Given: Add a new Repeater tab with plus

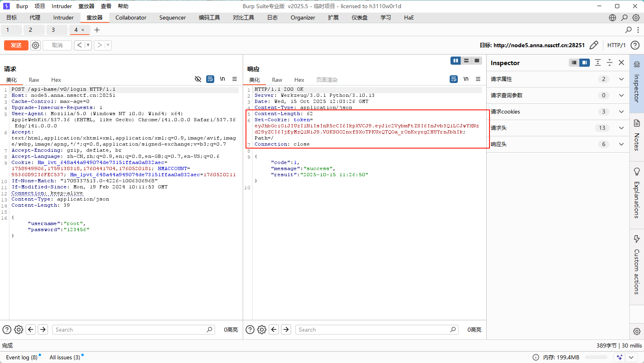Looking at the screenshot, I should (x=97, y=30).
